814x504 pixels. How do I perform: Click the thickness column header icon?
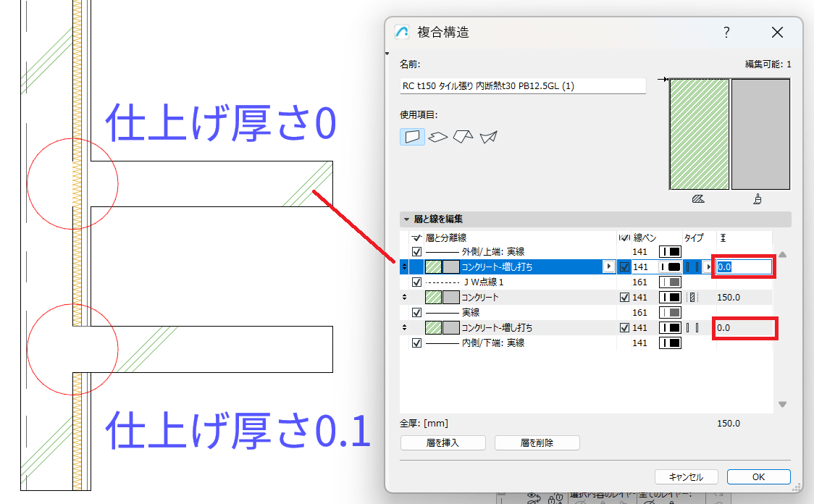[x=723, y=238]
